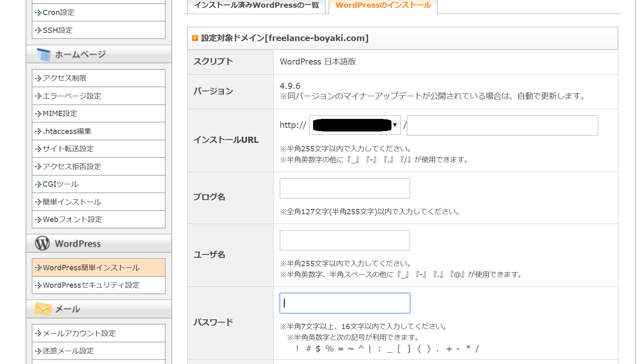Focus the install URL path field
The width and height of the screenshot is (642, 364).
502,125
